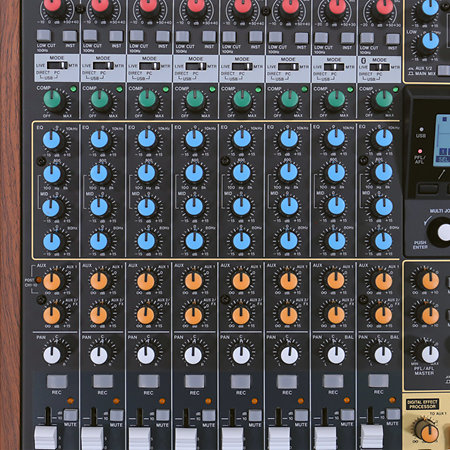Select the AUX 1 send knob on the fifth channel
Image resolution: width=450 pixels, height=450 pixels.
242,281
